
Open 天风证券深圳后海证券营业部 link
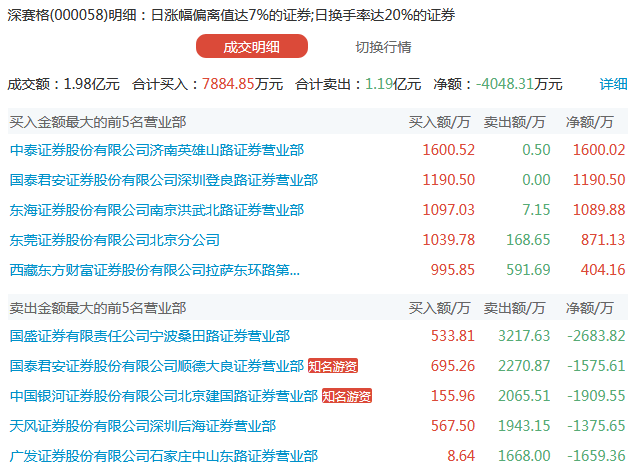click(143, 426)
